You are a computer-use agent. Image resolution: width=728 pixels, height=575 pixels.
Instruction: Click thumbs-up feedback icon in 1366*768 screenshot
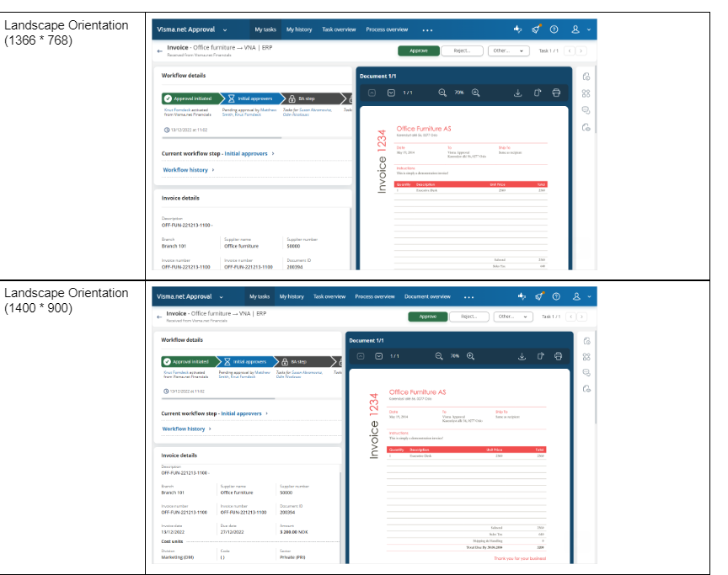pyautogui.click(x=517, y=29)
